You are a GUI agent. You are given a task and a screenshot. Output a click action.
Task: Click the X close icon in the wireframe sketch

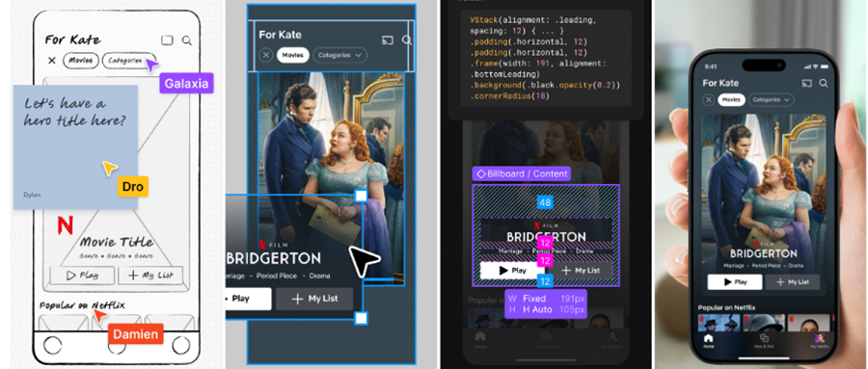coord(51,61)
